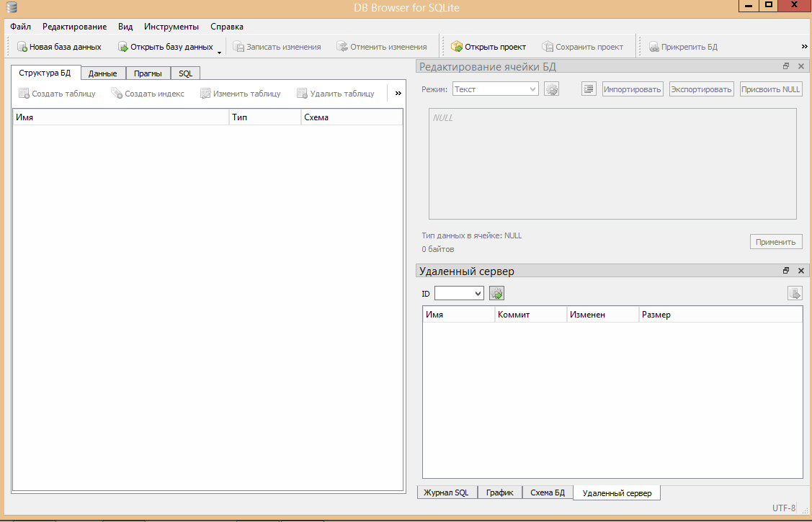Viewport: 812px width, 522px height.
Task: Expand main toolbar overflow chevron
Action: pyautogui.click(x=804, y=47)
